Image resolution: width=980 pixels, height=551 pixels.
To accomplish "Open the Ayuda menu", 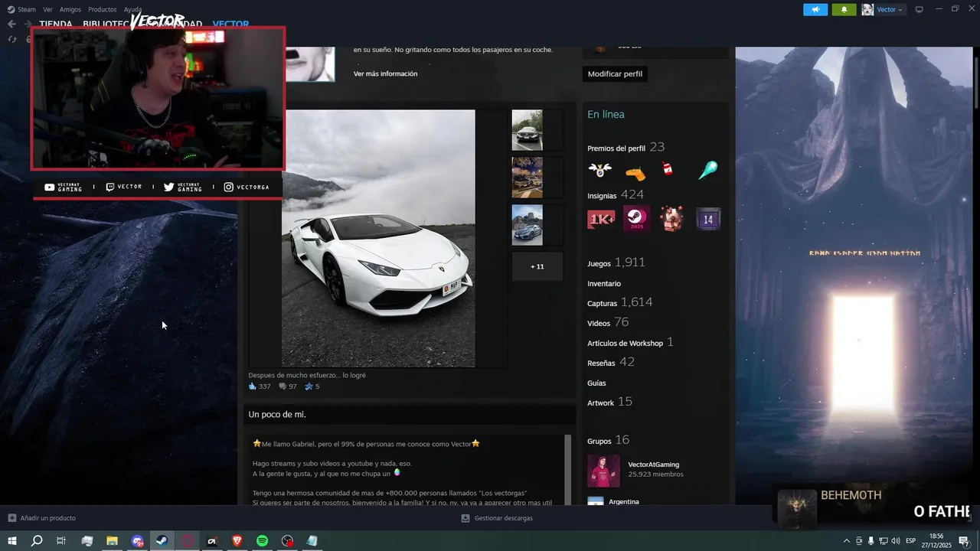I will [x=132, y=9].
